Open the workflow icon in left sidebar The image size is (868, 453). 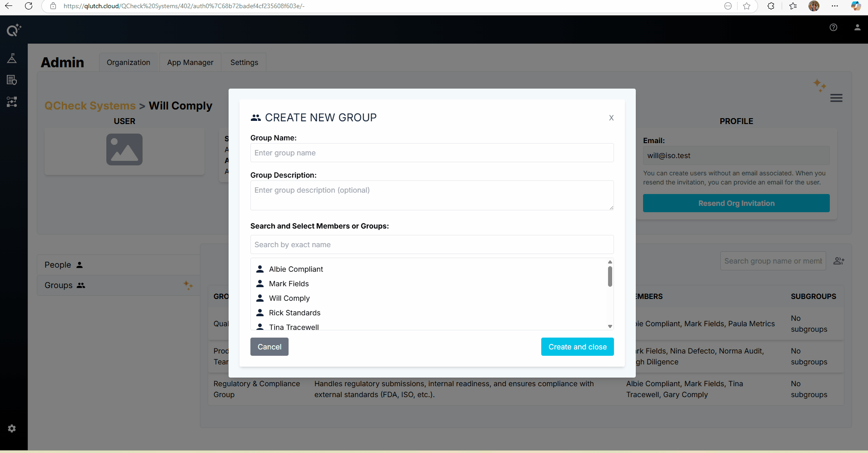coord(12,102)
